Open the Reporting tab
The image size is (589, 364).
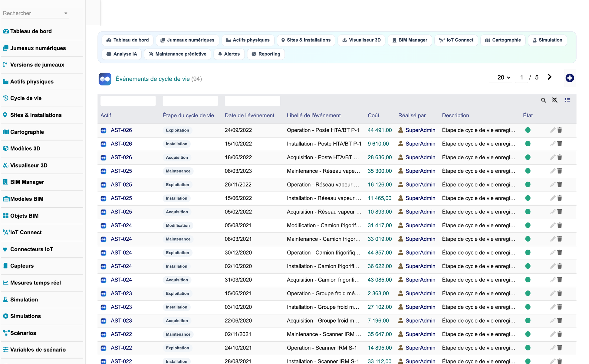pyautogui.click(x=266, y=54)
